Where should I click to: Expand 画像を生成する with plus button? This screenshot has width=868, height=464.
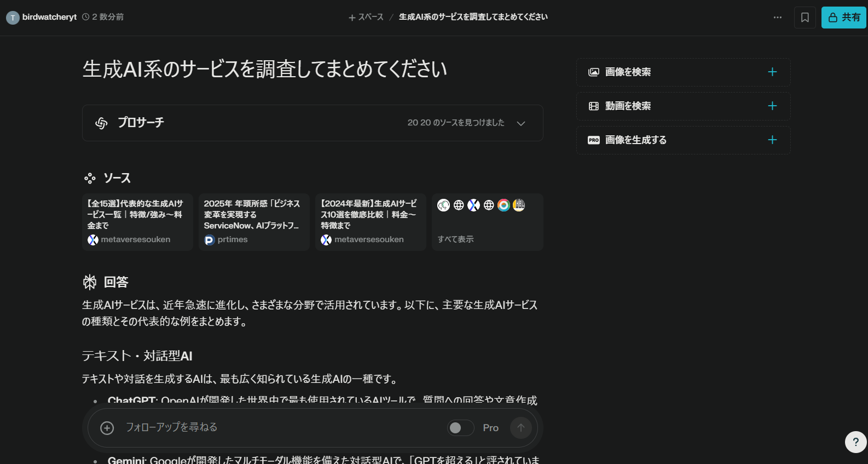tap(772, 140)
